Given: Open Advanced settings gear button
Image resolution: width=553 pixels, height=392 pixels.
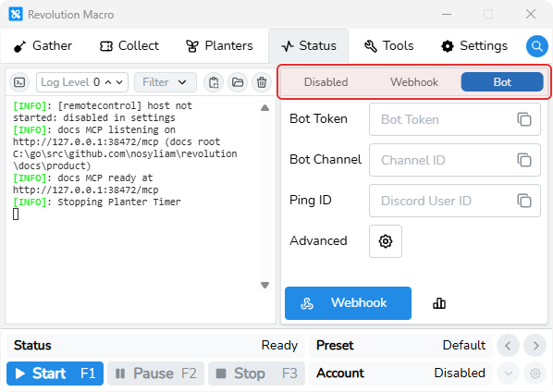Looking at the screenshot, I should pyautogui.click(x=386, y=241).
